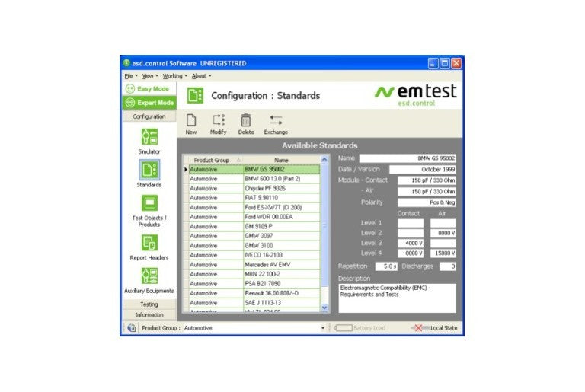Click the Module Contact field

pos(427,180)
